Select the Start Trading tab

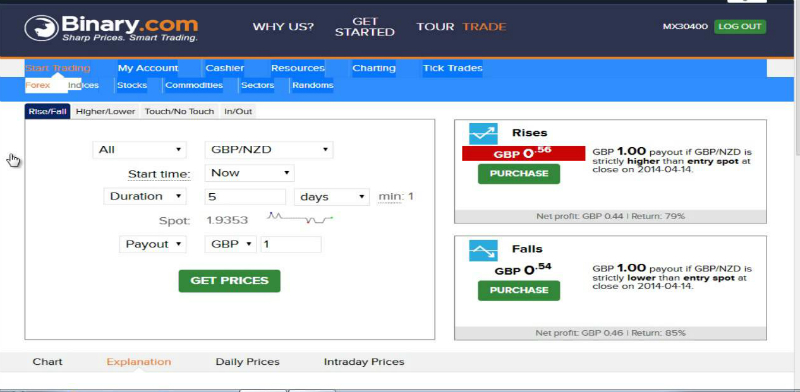(x=58, y=68)
